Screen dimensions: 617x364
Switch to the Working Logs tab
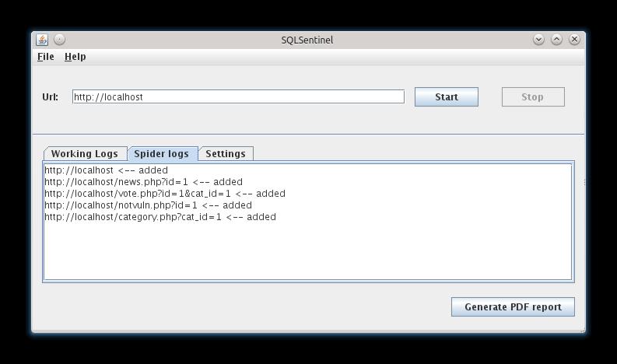pos(85,154)
